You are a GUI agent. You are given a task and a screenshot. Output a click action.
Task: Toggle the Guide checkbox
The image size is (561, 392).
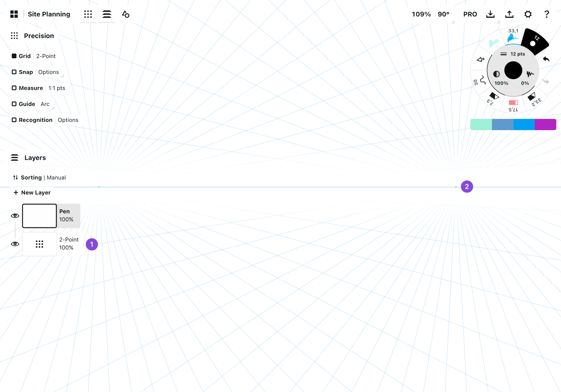click(14, 104)
